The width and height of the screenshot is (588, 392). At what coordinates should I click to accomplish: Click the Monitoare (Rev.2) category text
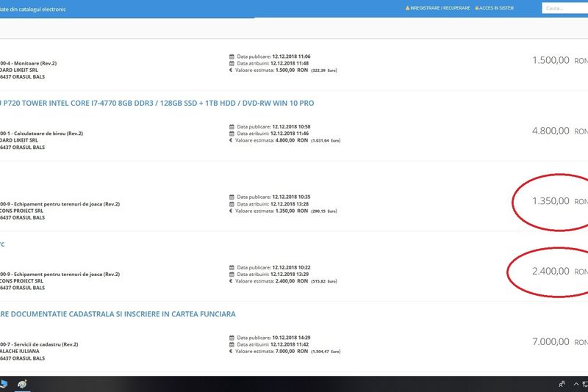pos(33,63)
